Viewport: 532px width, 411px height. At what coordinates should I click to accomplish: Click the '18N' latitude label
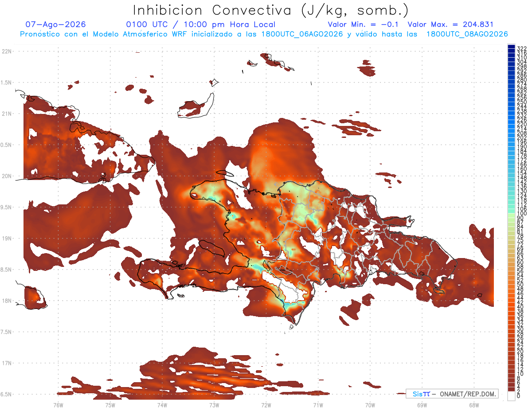coord(8,301)
